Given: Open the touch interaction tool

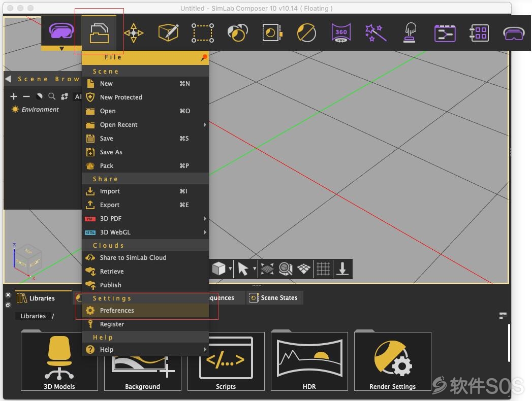Looking at the screenshot, I should (410, 32).
